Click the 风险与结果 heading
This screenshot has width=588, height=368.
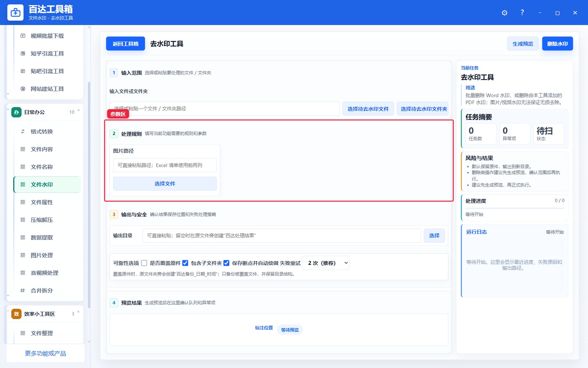[x=479, y=158]
